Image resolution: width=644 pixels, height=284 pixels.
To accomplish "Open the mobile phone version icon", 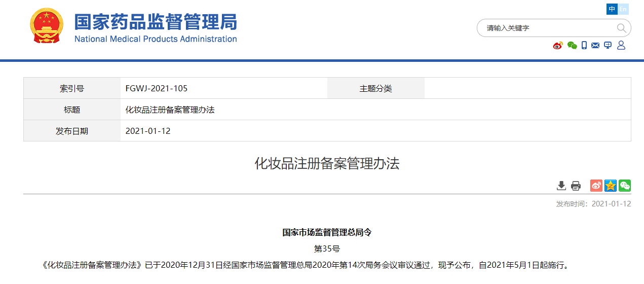I will [x=584, y=46].
